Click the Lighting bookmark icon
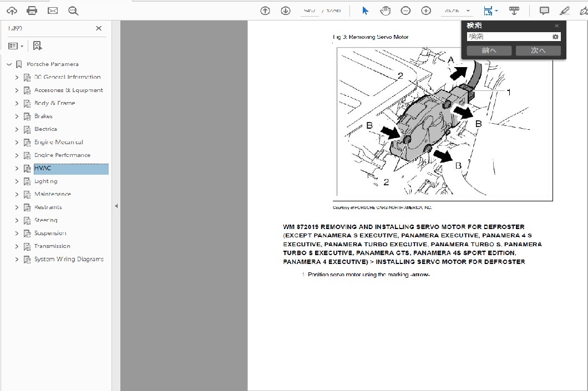Viewport: 588px width, 391px height. click(x=27, y=181)
